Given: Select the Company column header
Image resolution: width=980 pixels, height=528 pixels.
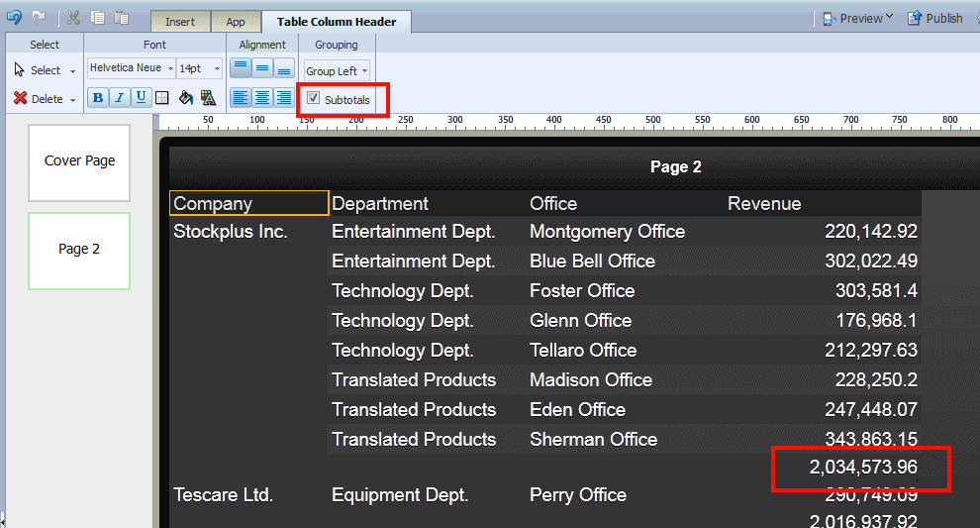Looking at the screenshot, I should click(x=248, y=203).
